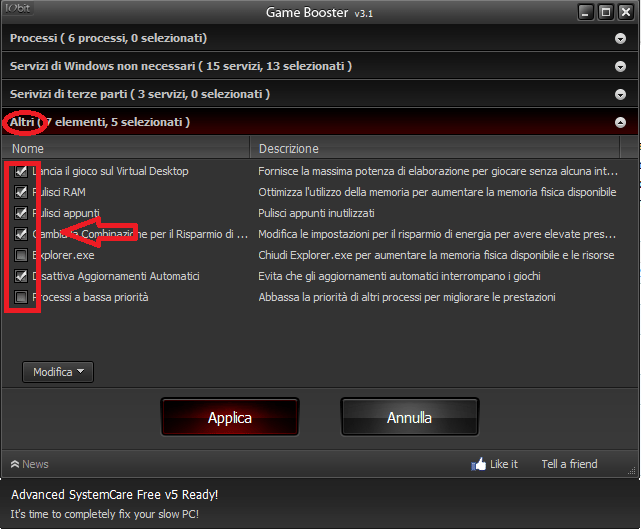Enable the Explorer.exe checkbox

(x=21, y=255)
